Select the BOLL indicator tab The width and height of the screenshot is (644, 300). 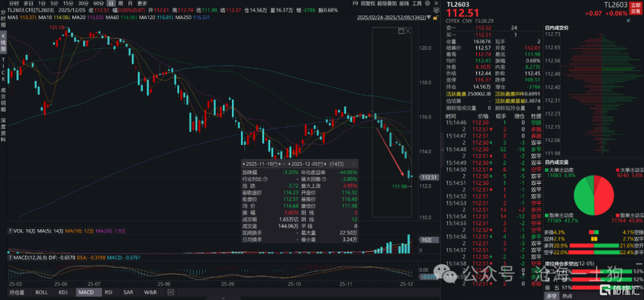point(41,292)
